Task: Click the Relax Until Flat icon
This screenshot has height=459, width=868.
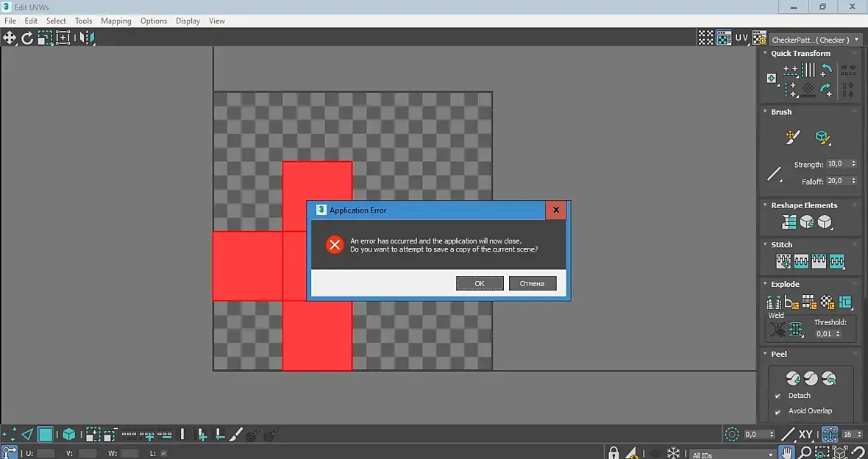Action: (x=806, y=222)
